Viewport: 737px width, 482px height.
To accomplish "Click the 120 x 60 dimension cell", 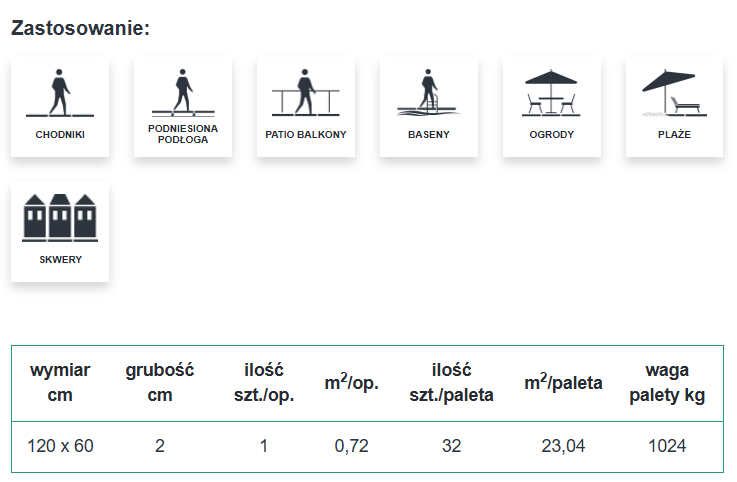I will tap(62, 446).
